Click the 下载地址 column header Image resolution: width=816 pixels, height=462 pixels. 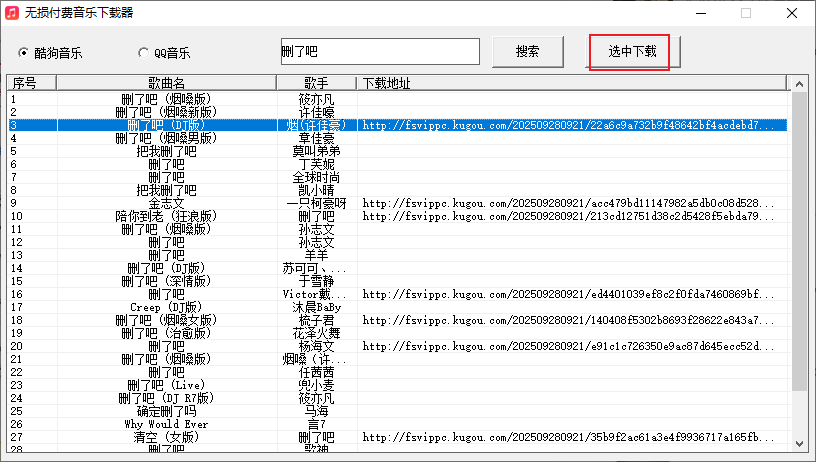tap(572, 83)
